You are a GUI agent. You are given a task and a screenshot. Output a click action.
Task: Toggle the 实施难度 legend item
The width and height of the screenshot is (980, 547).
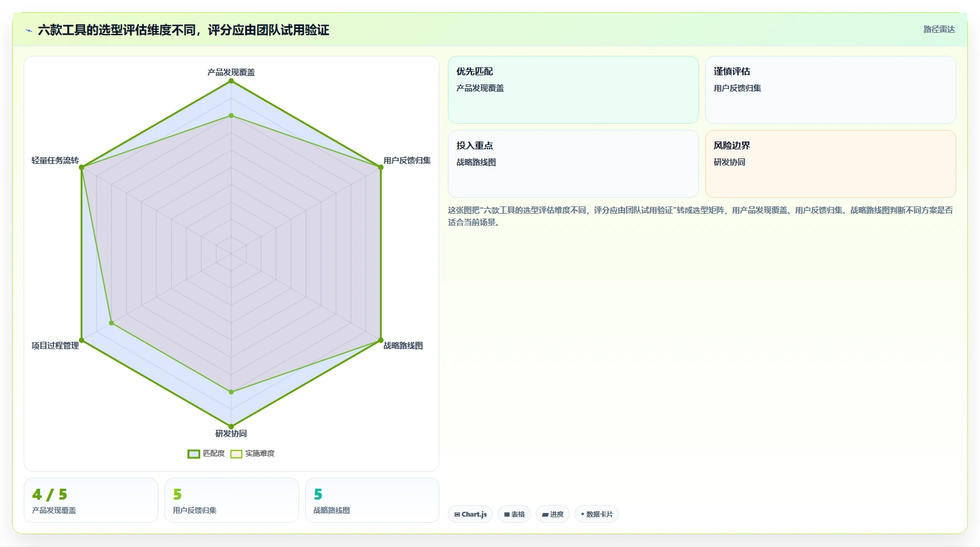[252, 454]
